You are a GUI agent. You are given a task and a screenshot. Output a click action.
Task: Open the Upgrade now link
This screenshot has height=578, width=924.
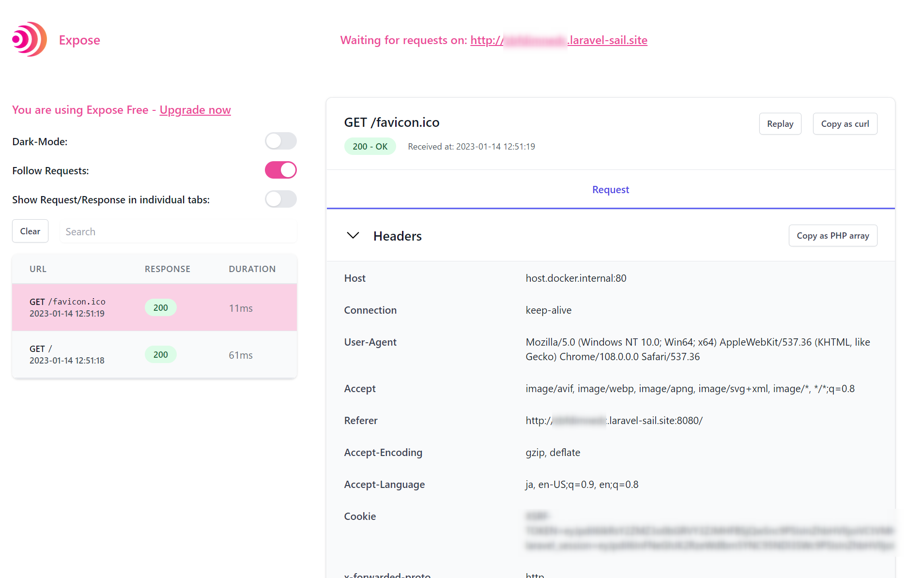coord(195,110)
